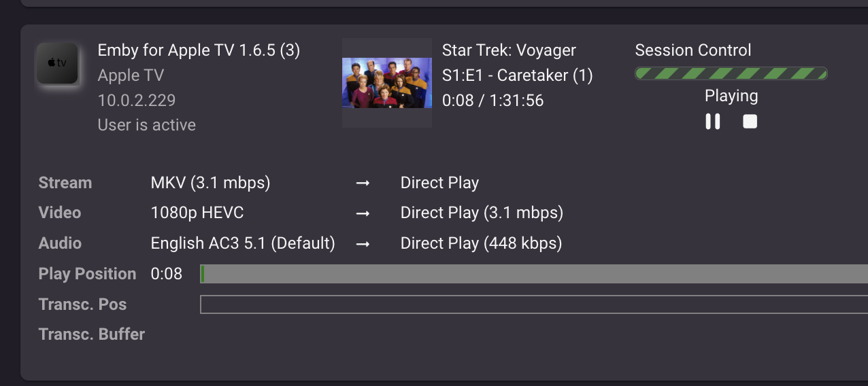Open the Star Trek: Voyager title link
The image size is (868, 386).
point(509,50)
